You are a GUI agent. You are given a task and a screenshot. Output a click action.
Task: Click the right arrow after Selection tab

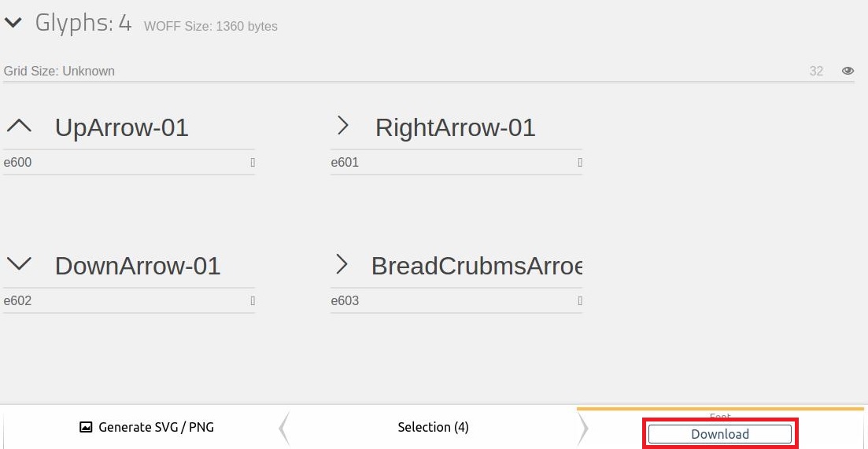coord(583,428)
